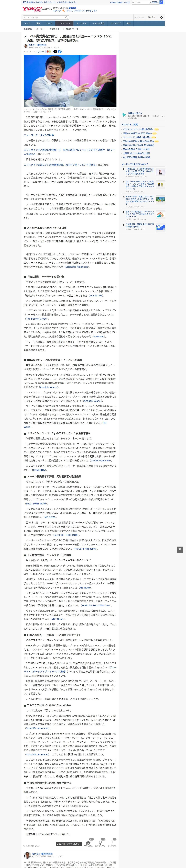Select the エキスパート navigation tab
Image resolution: width=186 pixels, height=868 pixels.
click(x=64, y=24)
